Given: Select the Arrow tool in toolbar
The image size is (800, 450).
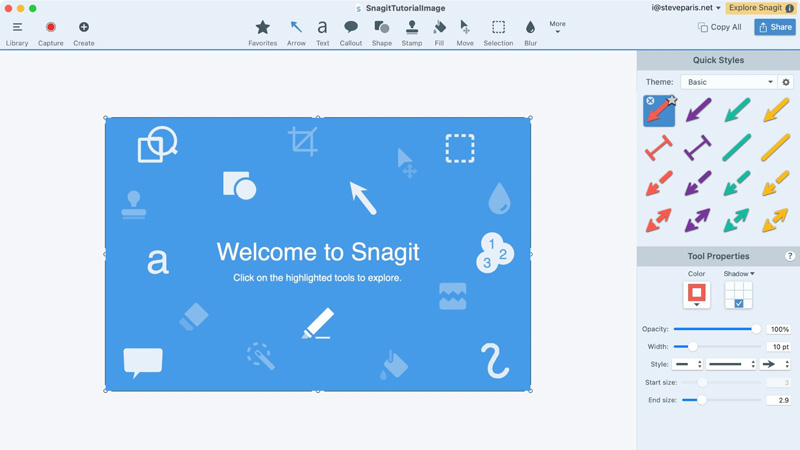Looking at the screenshot, I should point(296,34).
